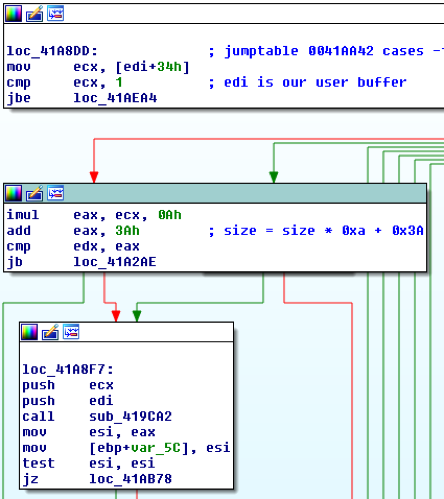The width and height of the screenshot is (444, 499).
Task: Open color picker icon in loc_41A8F7 block
Action: tap(29, 332)
